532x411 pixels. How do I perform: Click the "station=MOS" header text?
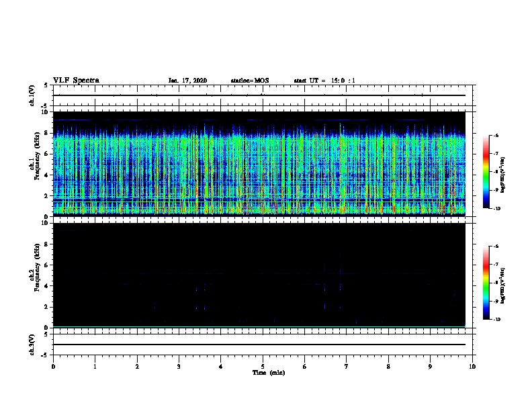click(x=250, y=81)
